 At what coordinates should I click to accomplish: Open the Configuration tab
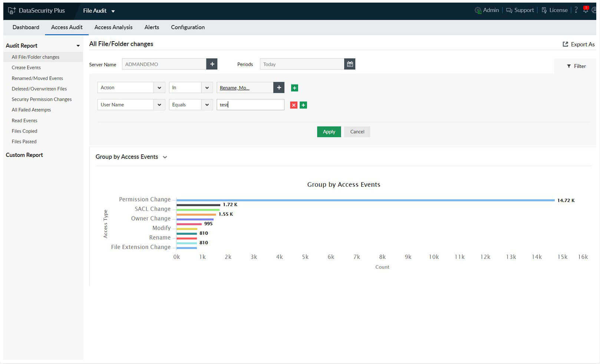click(188, 27)
